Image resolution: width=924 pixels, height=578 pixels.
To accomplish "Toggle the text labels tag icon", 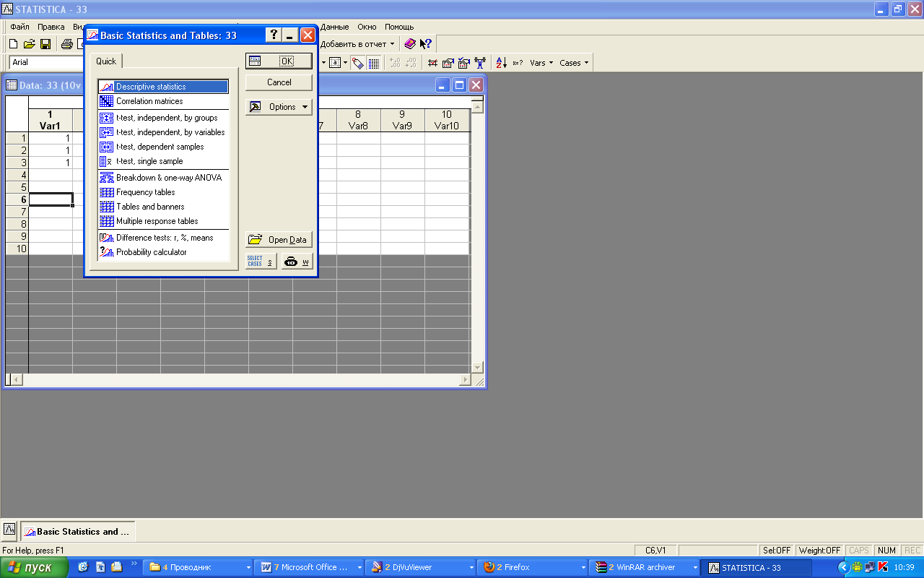I will pyautogui.click(x=358, y=63).
